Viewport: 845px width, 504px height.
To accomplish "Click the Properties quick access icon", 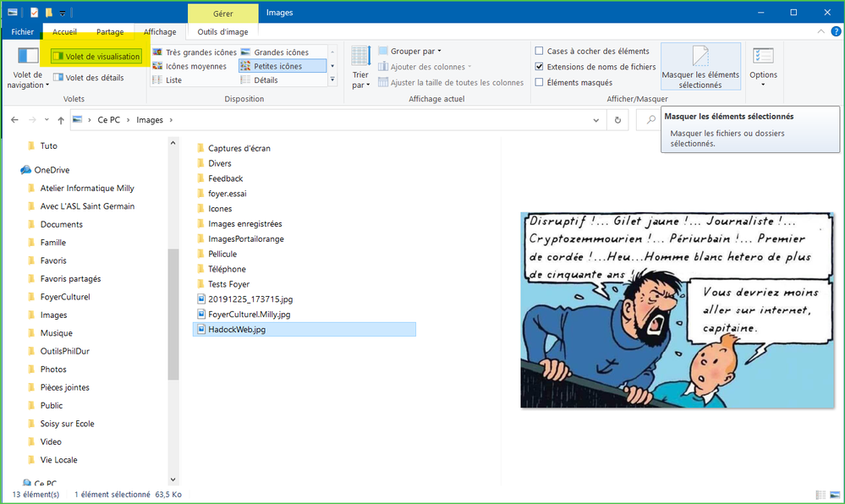I will [x=35, y=13].
